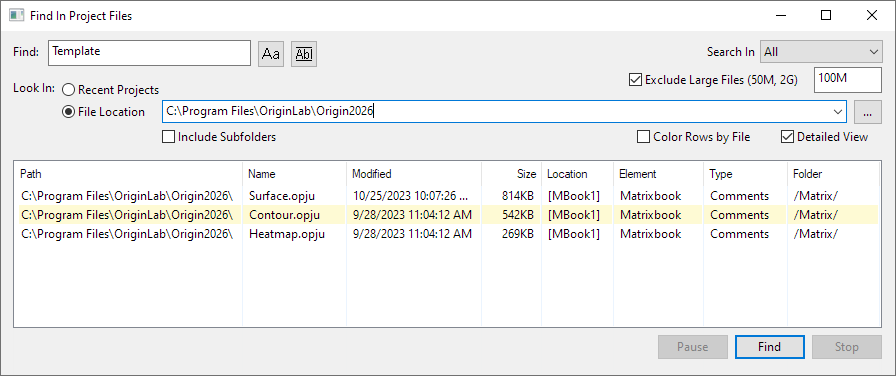Sort by the Location column header

577,174
